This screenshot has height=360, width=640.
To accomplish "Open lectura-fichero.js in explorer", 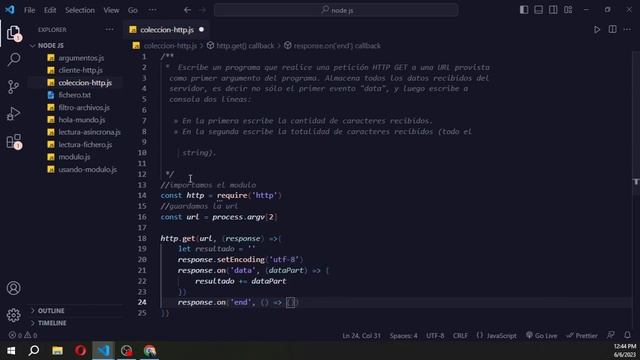I will pyautogui.click(x=85, y=144).
